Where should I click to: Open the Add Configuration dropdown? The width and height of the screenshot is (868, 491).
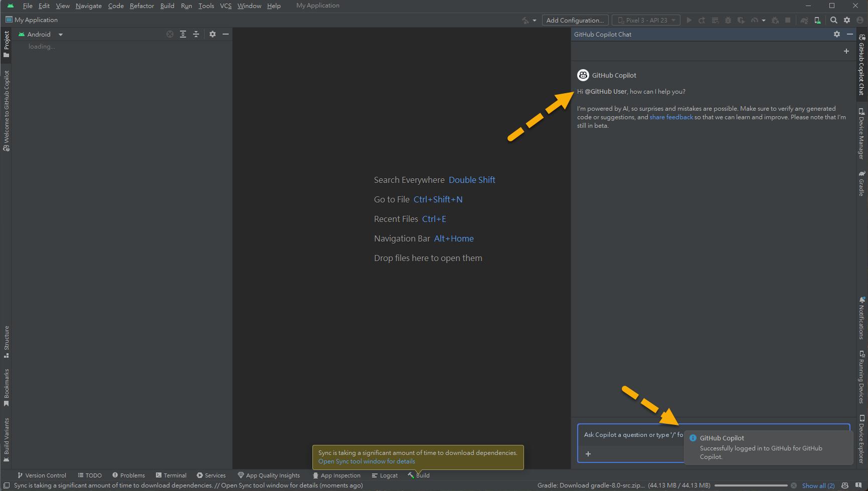point(575,20)
